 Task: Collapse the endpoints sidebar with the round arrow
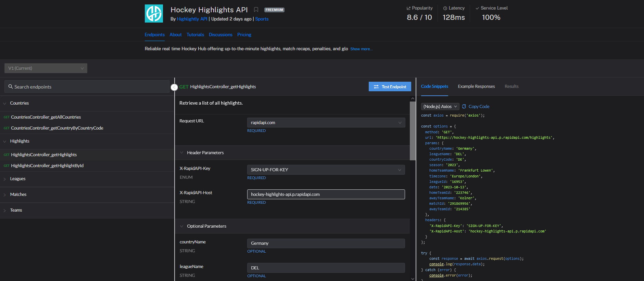click(174, 88)
